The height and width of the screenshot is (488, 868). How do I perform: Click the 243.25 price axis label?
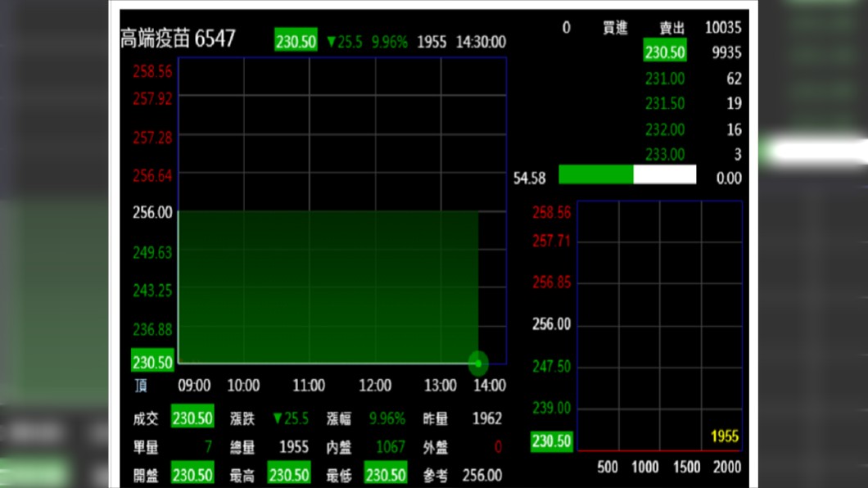pos(152,291)
